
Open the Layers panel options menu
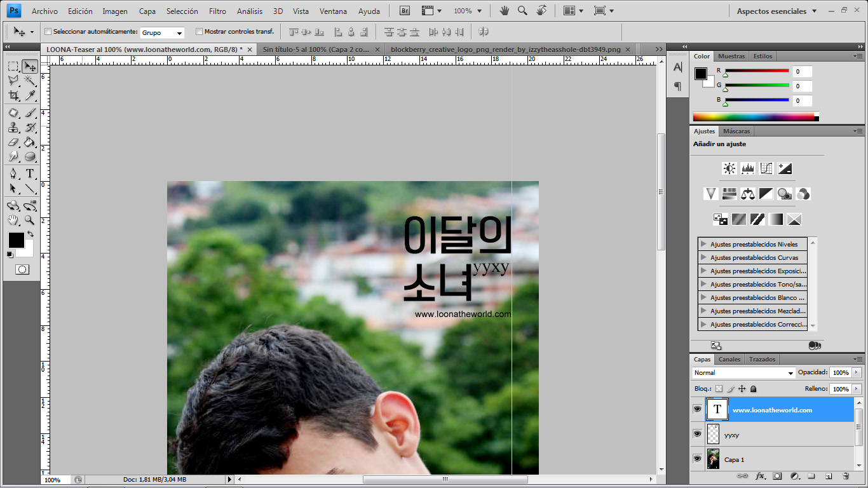[x=858, y=359]
